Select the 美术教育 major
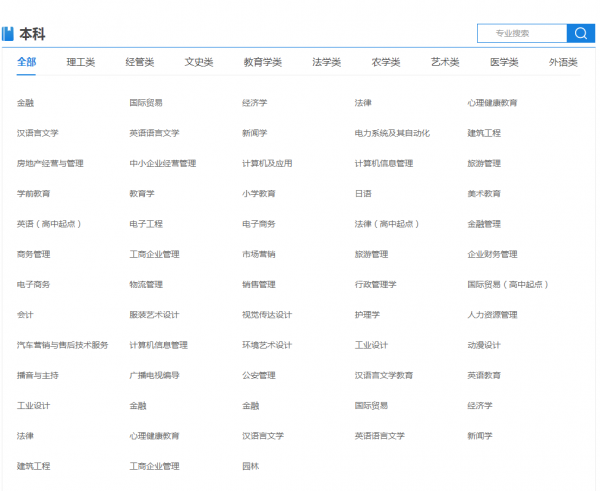The height and width of the screenshot is (491, 600). tap(484, 194)
